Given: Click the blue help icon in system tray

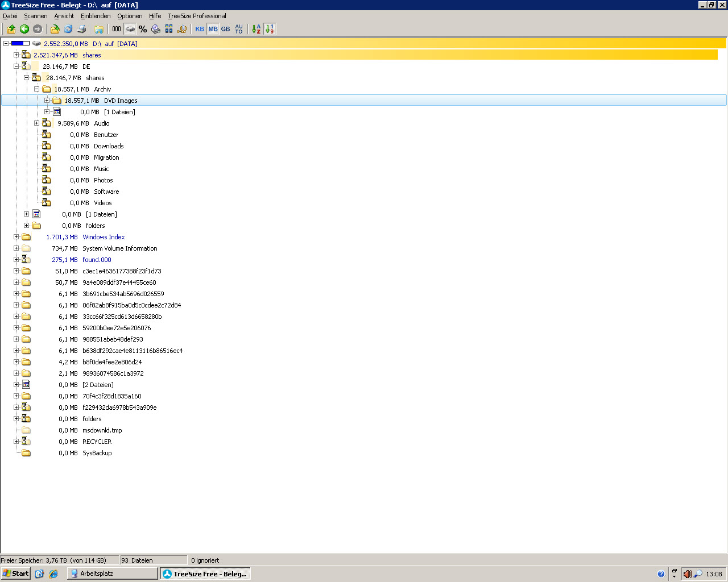Looking at the screenshot, I should pos(661,574).
